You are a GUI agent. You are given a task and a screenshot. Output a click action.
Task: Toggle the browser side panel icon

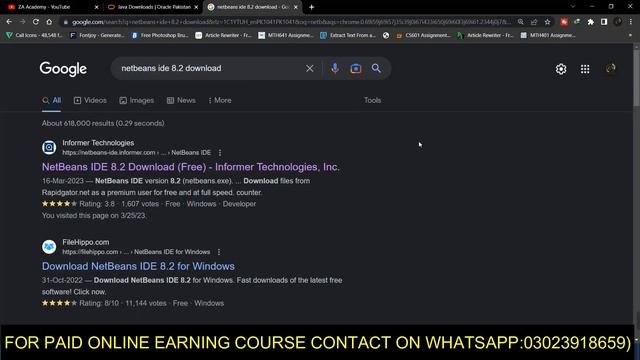[x=604, y=22]
